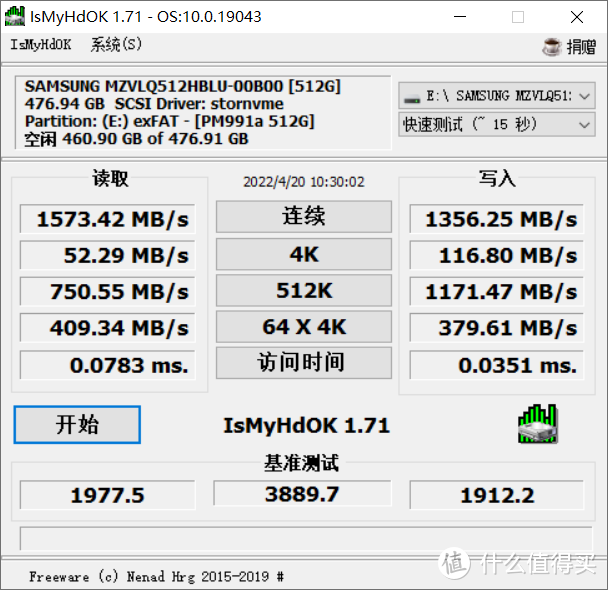
Task: Click the 连续 sequential test button
Action: point(304,216)
